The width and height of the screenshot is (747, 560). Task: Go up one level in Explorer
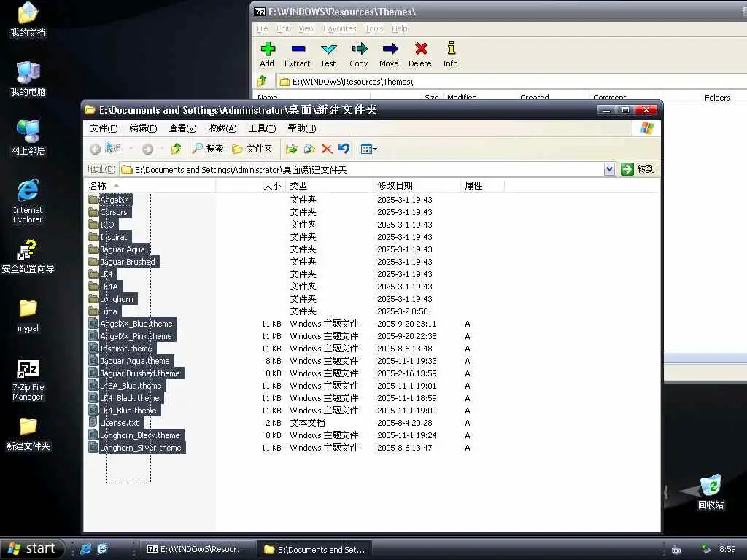coord(177,149)
